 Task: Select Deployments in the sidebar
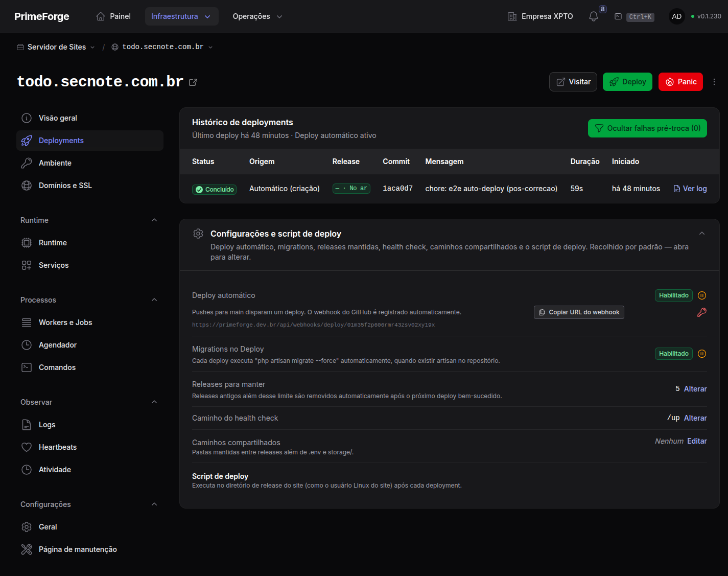tap(90, 141)
